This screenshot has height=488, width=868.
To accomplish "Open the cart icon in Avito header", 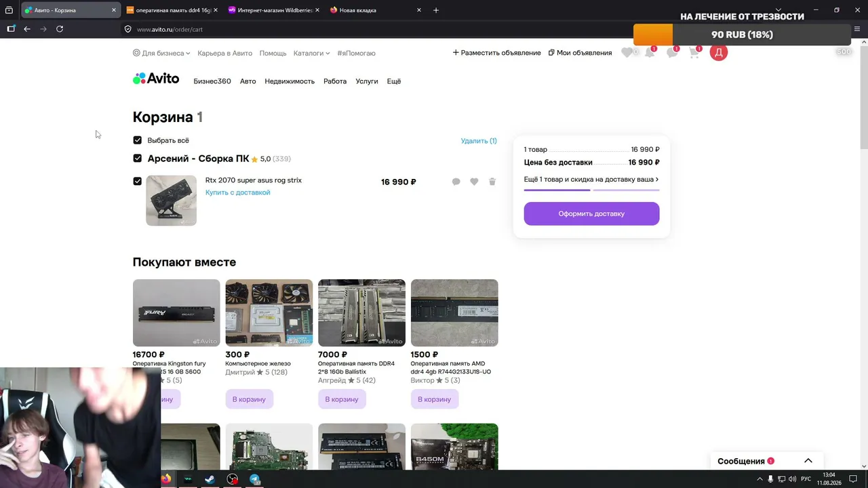I will click(694, 52).
